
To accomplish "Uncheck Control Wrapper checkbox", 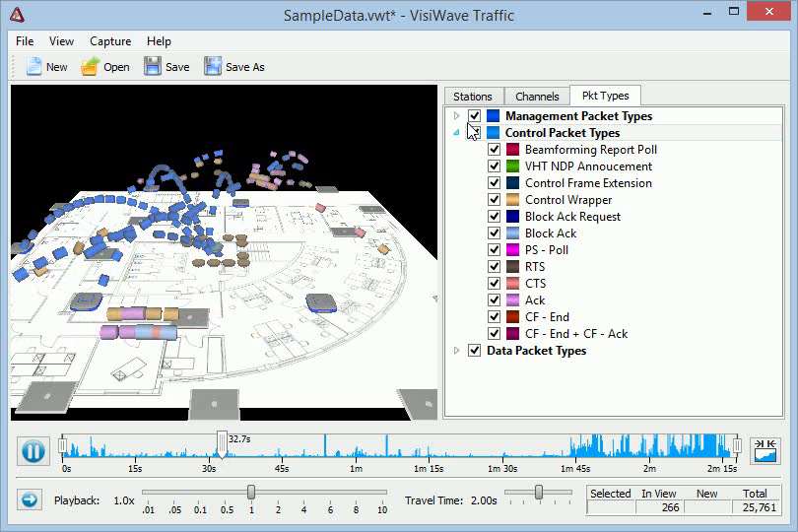I will (494, 200).
